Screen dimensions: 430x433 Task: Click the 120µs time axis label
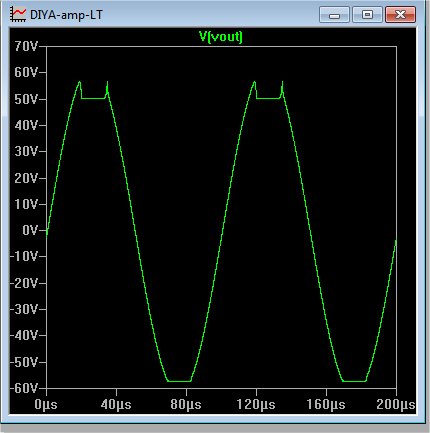[x=256, y=404]
